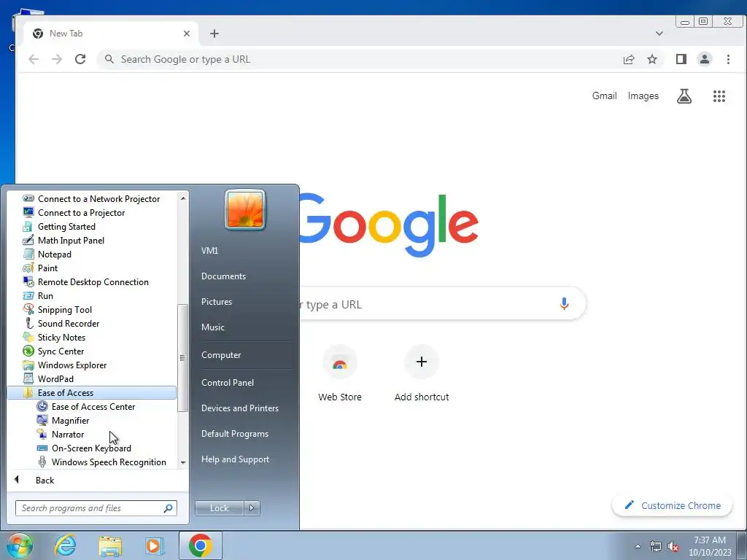Reload the page in Chrome
The height and width of the screenshot is (560, 747).
pos(80,59)
